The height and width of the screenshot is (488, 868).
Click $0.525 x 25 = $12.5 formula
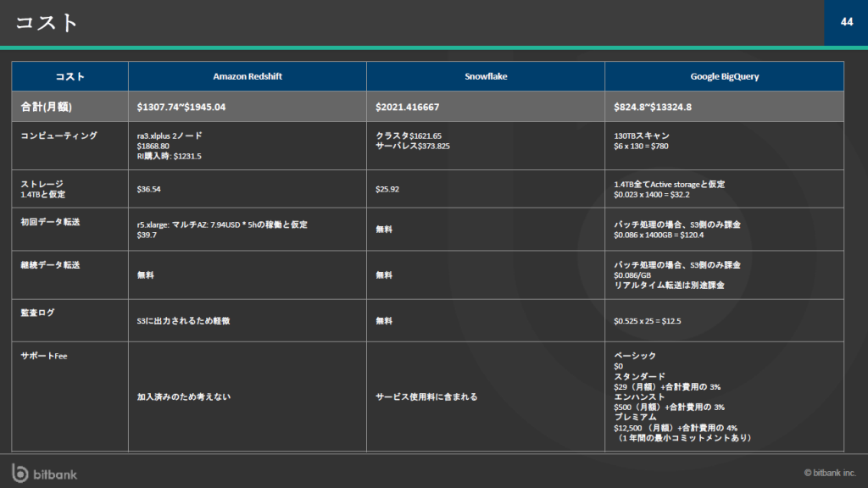click(x=647, y=321)
